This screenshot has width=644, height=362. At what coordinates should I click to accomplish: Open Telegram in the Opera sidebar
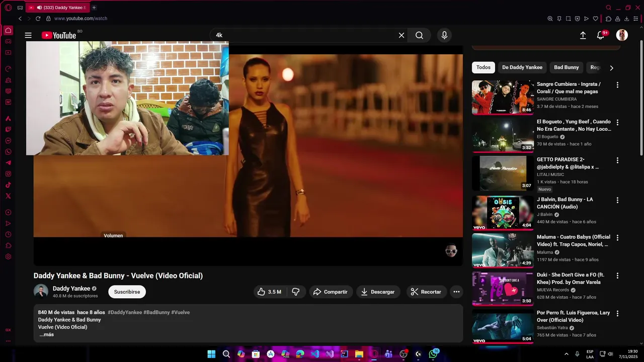click(8, 163)
